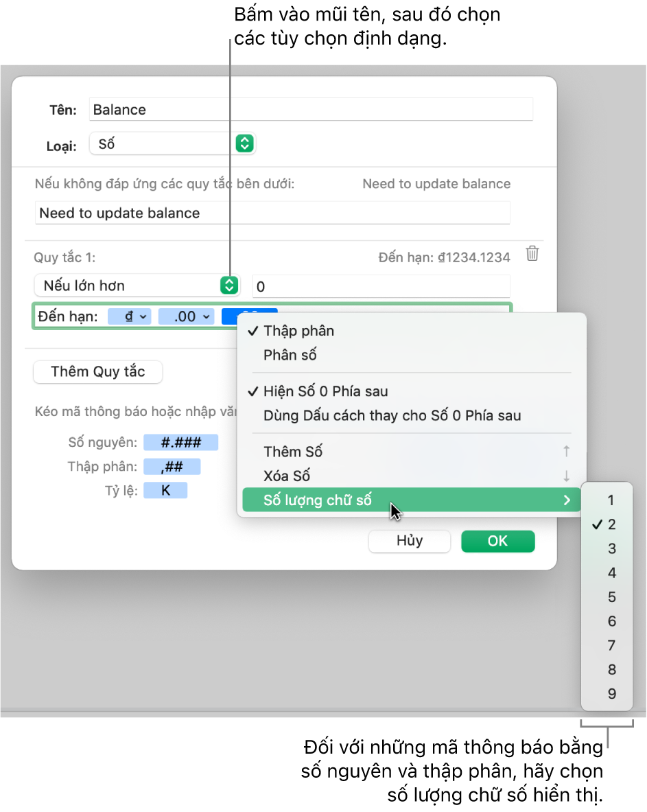Choose Phân số in the menu
The height and width of the screenshot is (812, 647).
click(412, 356)
